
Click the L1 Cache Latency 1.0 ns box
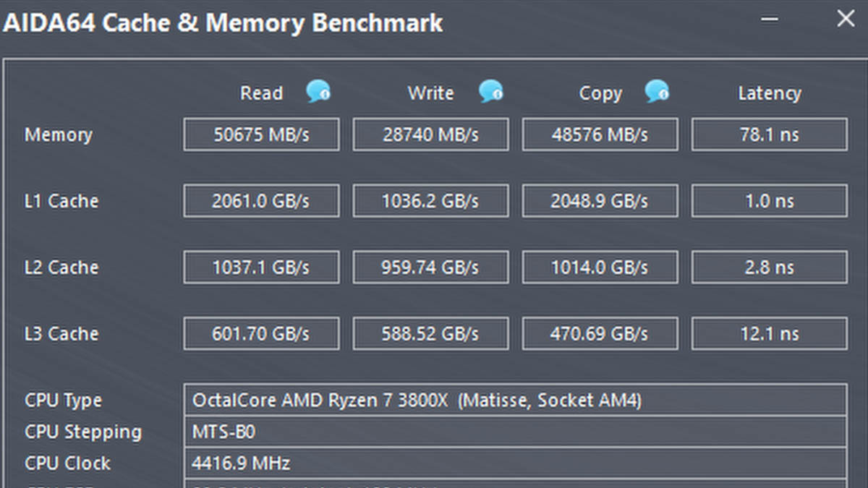click(x=770, y=201)
